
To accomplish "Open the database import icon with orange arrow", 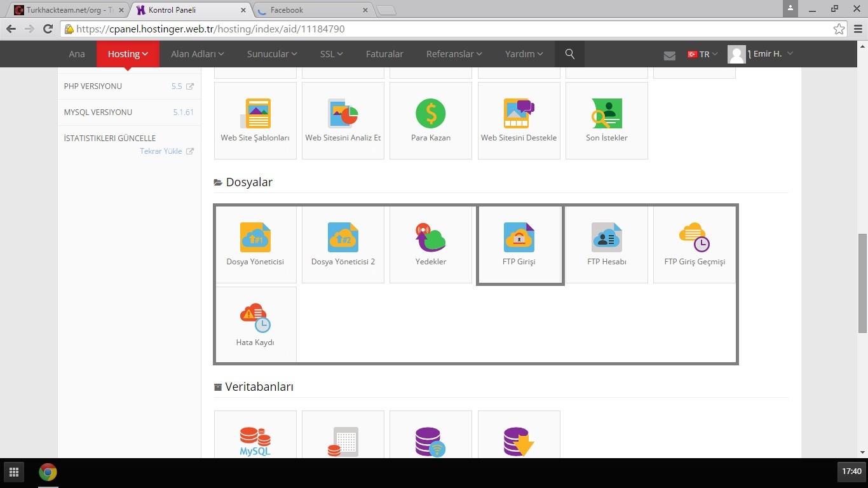I will pos(519,441).
